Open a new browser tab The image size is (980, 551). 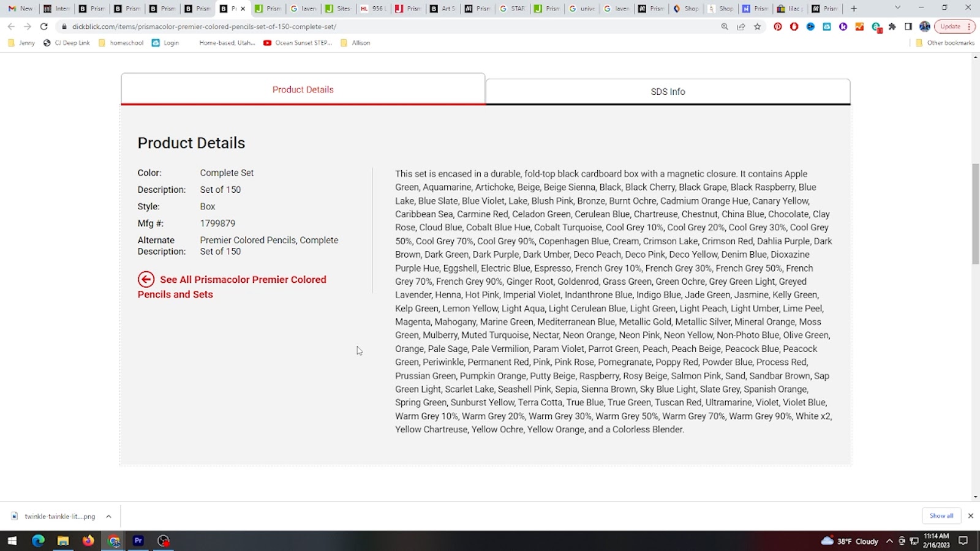854,9
